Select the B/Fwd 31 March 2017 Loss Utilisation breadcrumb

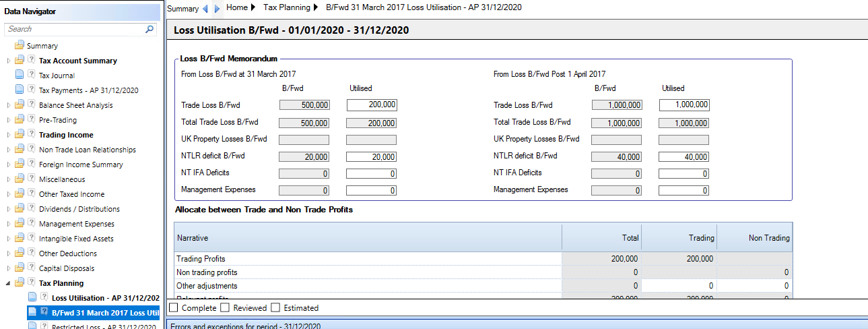[424, 7]
